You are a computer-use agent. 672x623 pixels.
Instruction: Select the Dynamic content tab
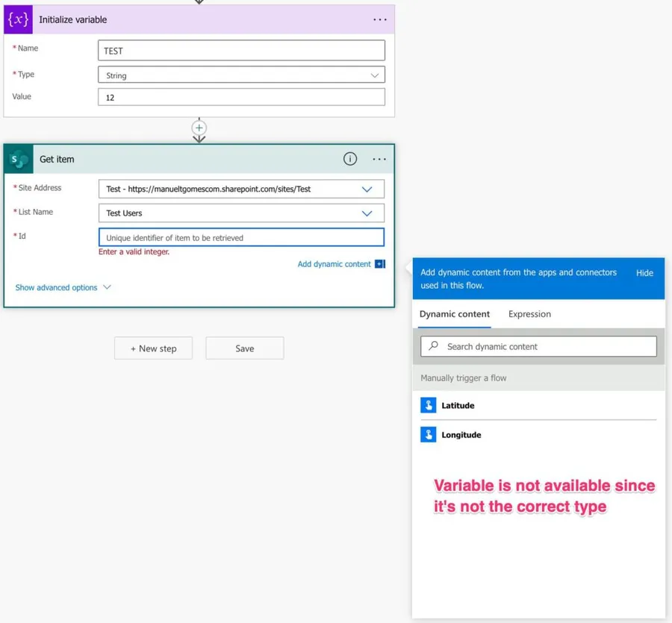(x=455, y=314)
